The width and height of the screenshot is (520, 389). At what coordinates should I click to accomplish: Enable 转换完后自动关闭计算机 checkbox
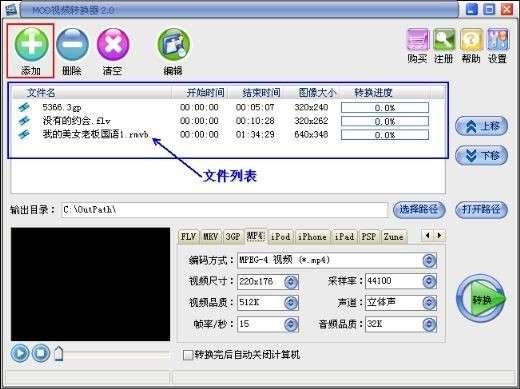point(188,355)
